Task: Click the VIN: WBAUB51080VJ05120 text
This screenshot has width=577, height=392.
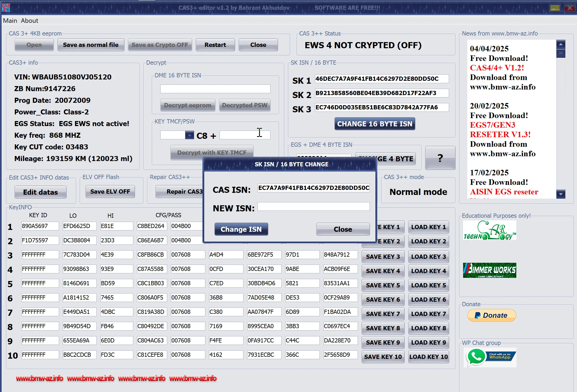Action: [63, 77]
